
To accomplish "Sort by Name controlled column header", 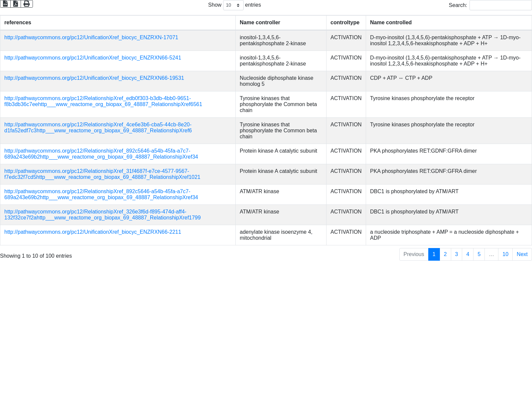I will point(391,23).
